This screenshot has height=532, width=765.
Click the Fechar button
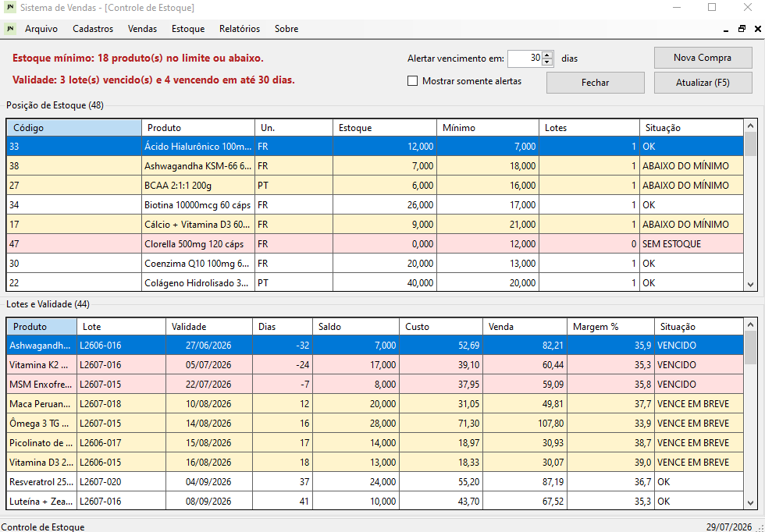pos(595,83)
